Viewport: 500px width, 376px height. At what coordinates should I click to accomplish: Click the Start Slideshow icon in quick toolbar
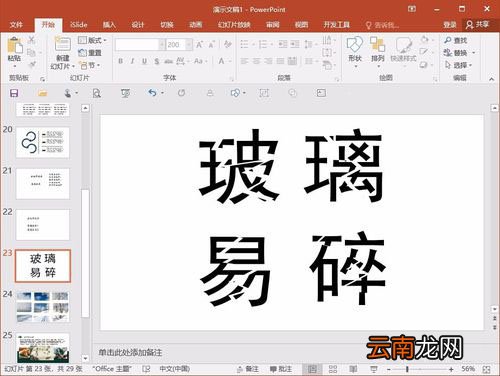125,93
